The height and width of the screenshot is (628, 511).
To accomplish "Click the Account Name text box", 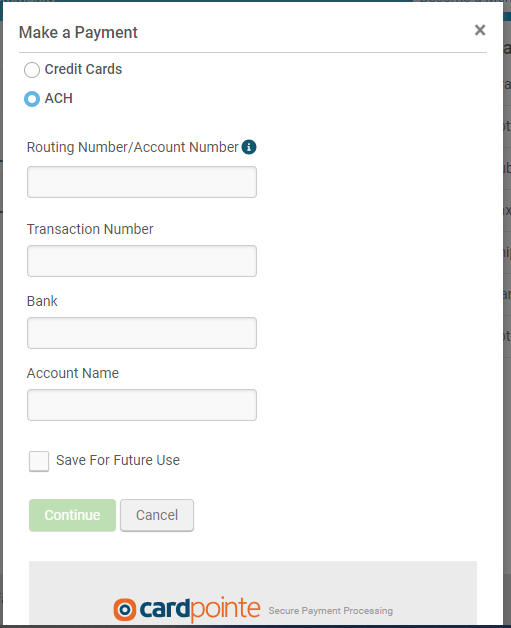I will [x=142, y=405].
